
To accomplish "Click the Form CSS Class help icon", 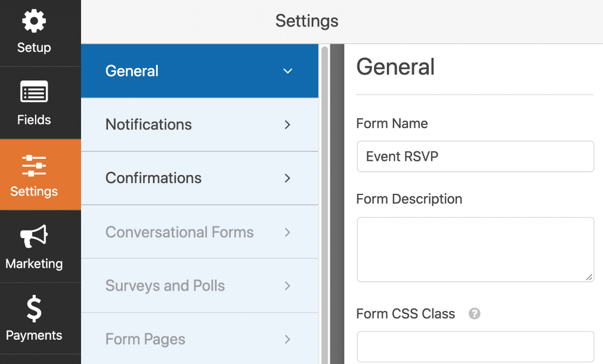I will pyautogui.click(x=474, y=314).
